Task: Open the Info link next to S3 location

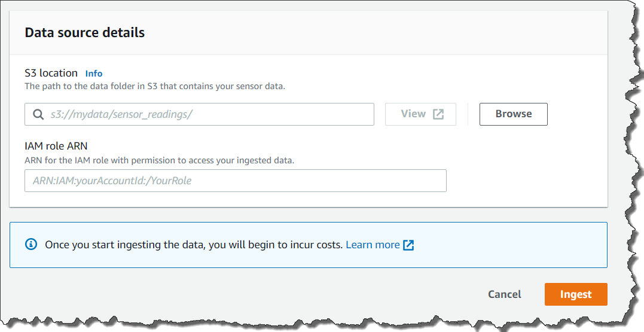Action: 94,74
